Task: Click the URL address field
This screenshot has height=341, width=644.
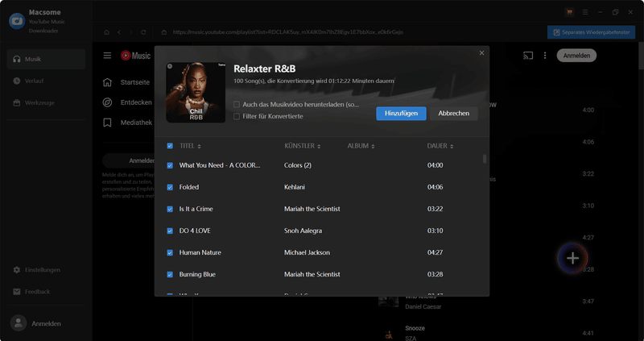Action: click(287, 32)
